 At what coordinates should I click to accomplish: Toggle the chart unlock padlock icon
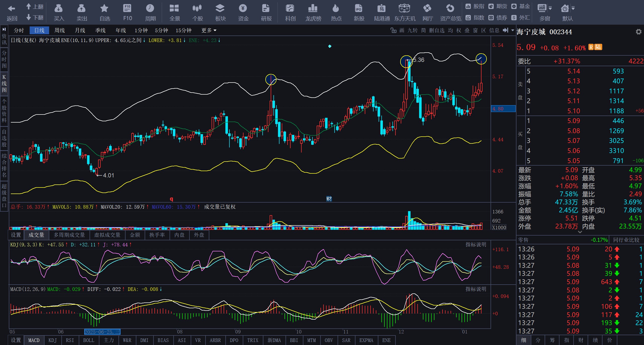click(x=393, y=30)
